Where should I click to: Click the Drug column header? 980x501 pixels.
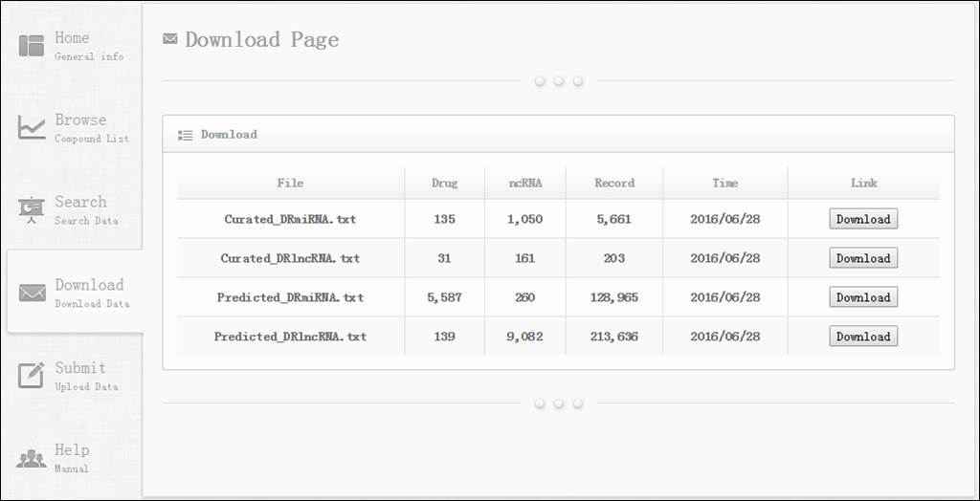(x=444, y=183)
